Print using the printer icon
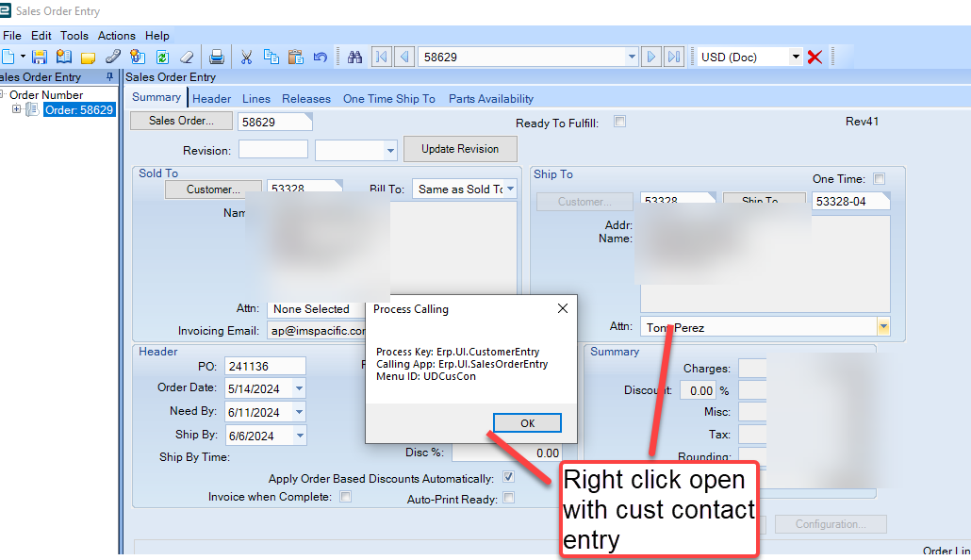This screenshot has height=560, width=971. [216, 57]
